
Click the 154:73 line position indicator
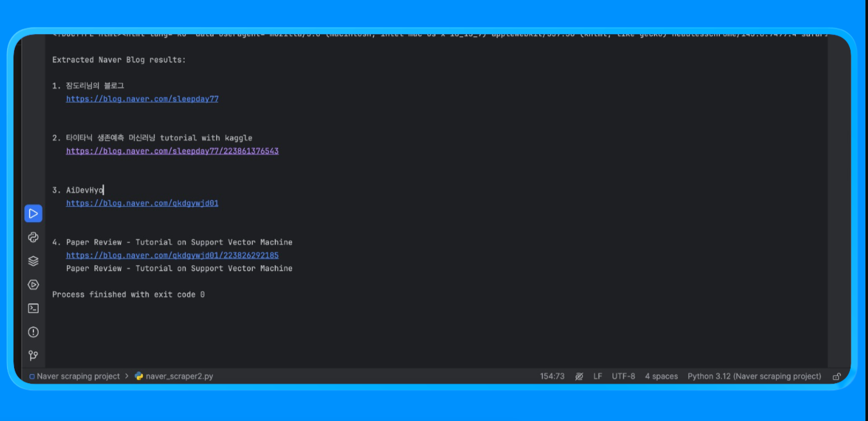coord(551,376)
